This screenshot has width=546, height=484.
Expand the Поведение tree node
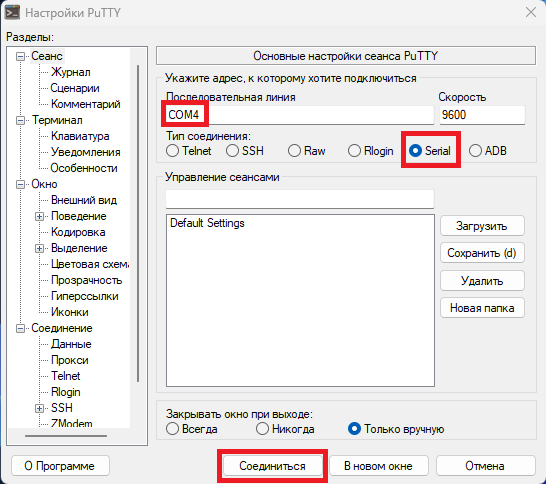click(x=39, y=217)
